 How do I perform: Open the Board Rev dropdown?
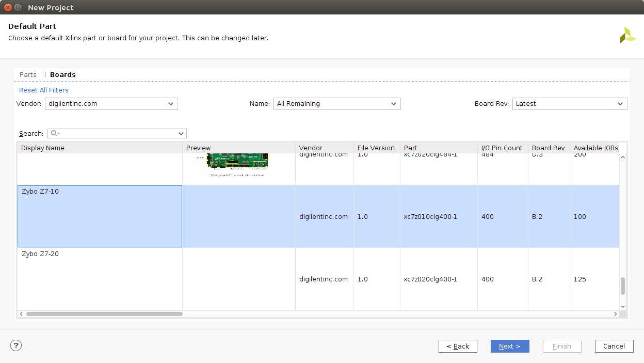[x=569, y=104]
